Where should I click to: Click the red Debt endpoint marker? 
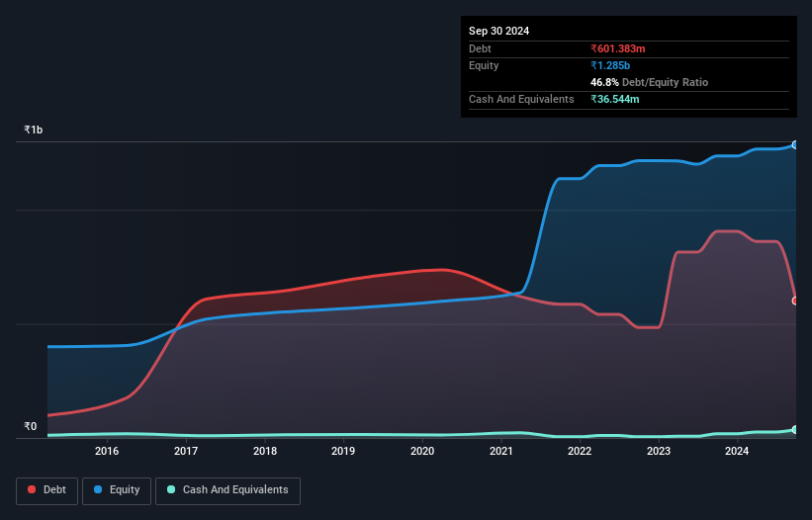[795, 301]
